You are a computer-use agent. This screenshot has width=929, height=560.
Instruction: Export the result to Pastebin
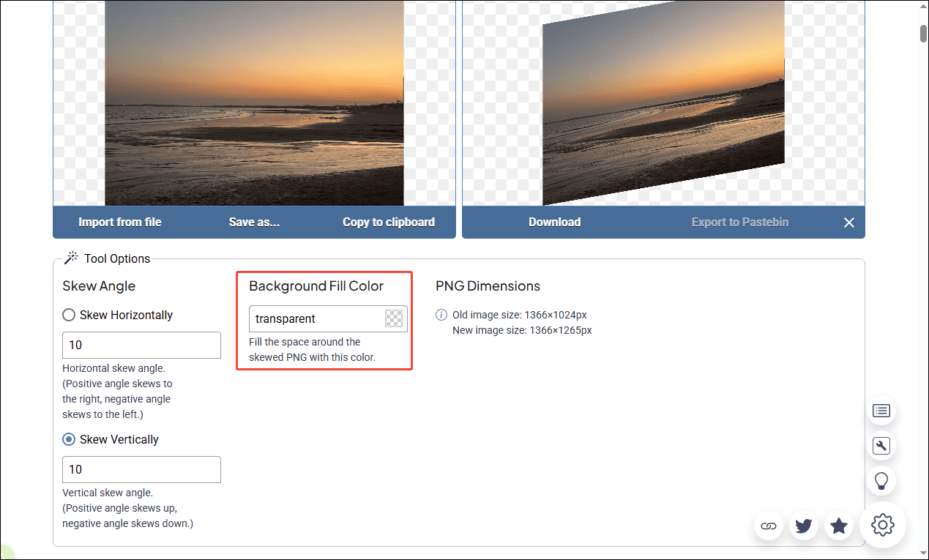[739, 222]
